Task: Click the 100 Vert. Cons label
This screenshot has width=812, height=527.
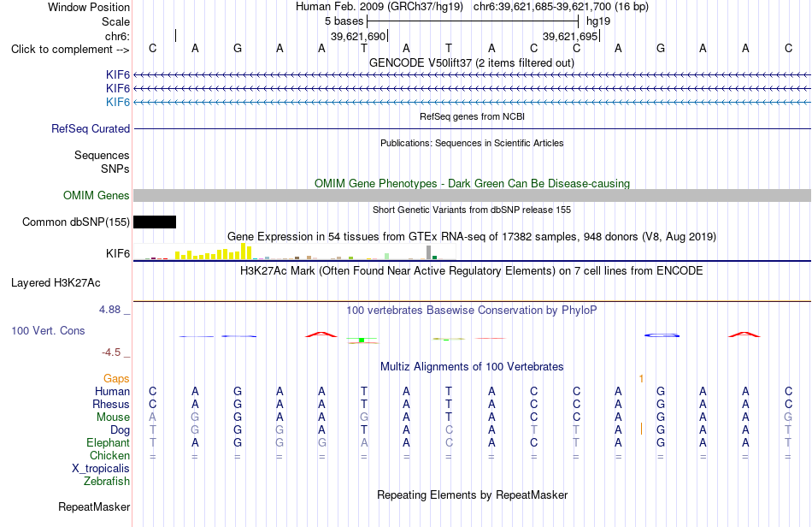Action: [x=48, y=330]
